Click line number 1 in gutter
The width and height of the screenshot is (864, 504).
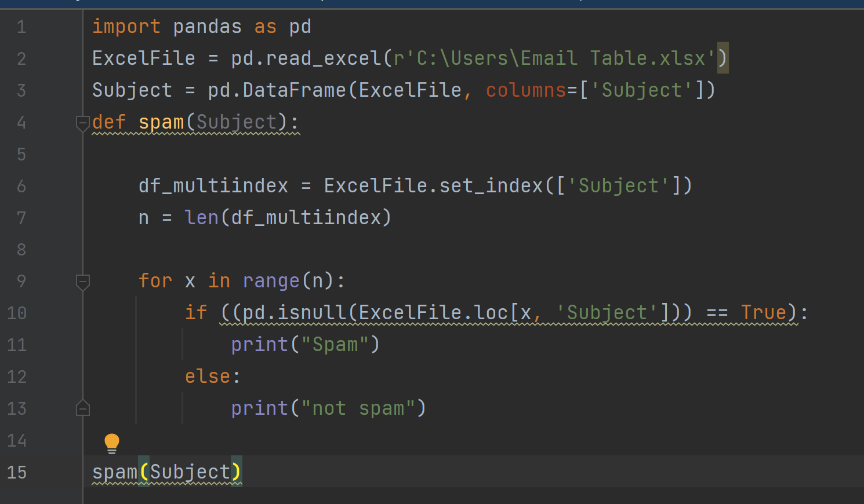point(21,27)
